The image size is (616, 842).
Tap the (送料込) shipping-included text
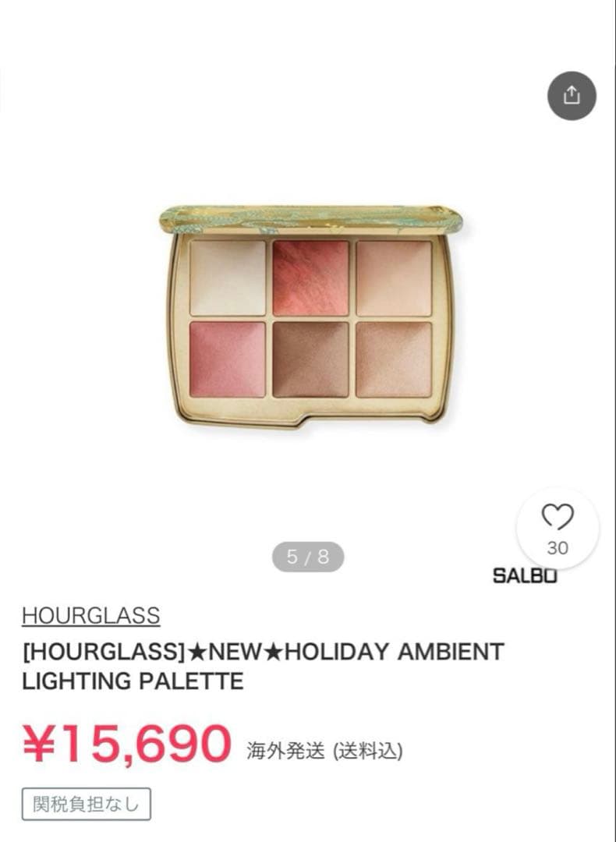368,751
